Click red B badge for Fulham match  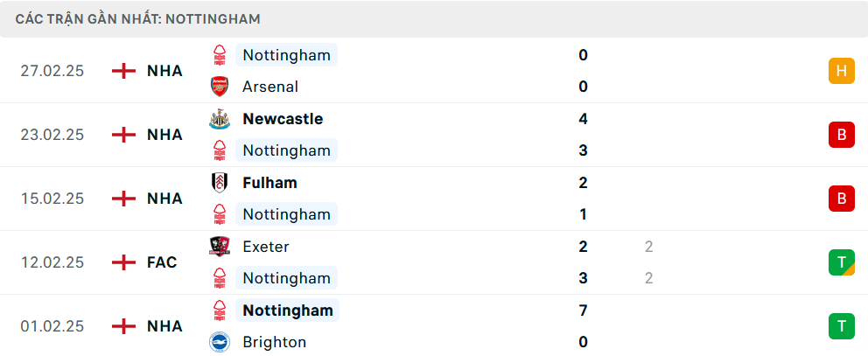pyautogui.click(x=841, y=199)
